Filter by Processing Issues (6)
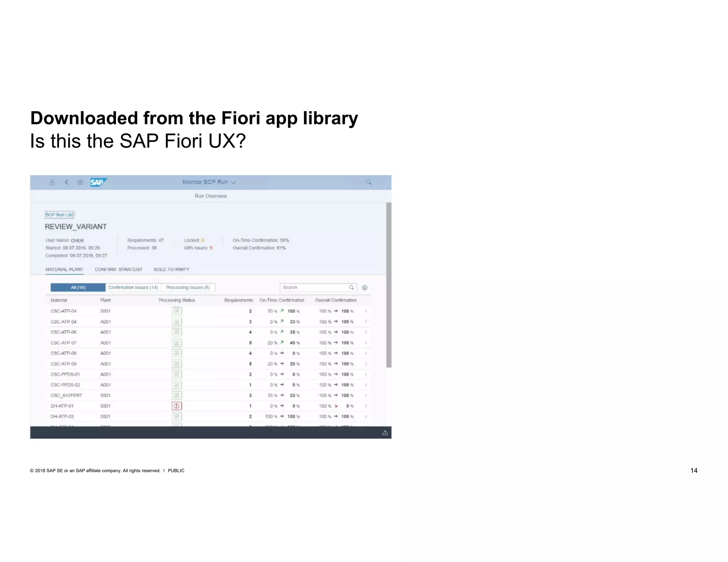 click(188, 287)
